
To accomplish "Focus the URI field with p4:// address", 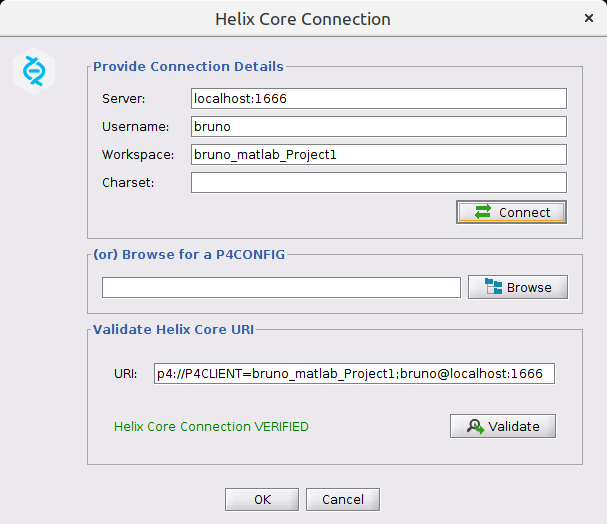I will coord(354,373).
